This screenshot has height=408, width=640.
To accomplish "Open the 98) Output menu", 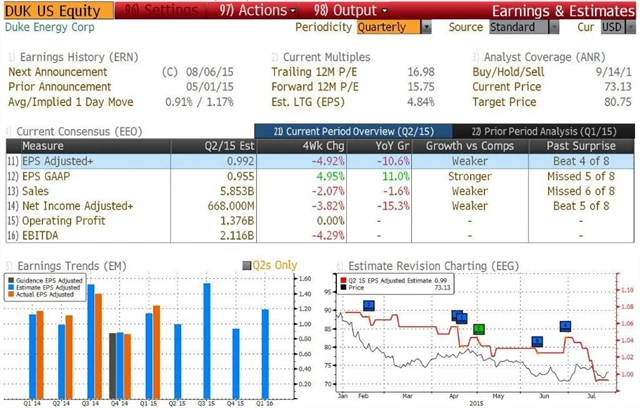I will click(x=350, y=10).
